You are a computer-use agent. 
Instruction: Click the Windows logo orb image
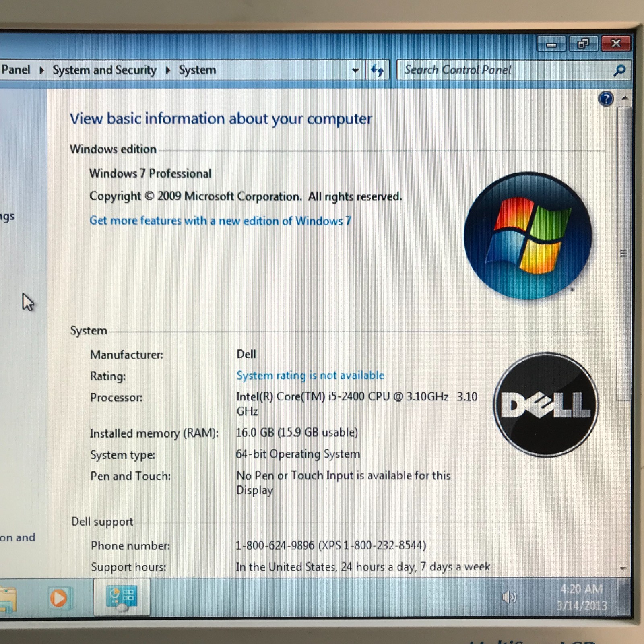528,235
